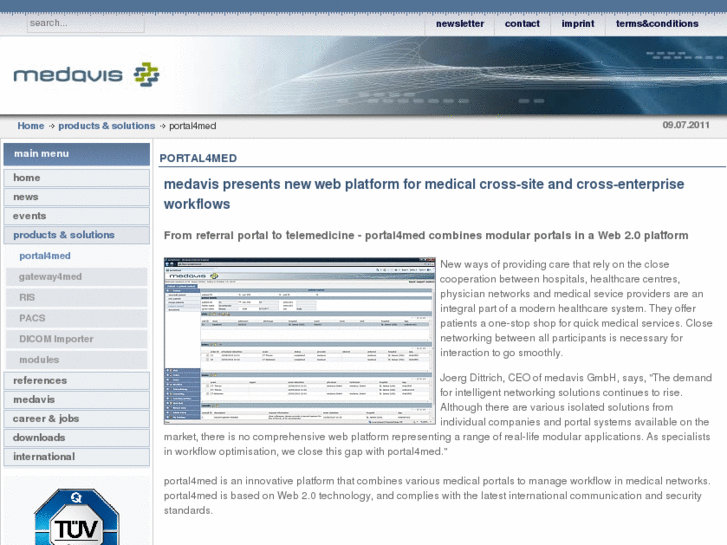Image resolution: width=727 pixels, height=545 pixels.
Task: Open medavis menu item
Action: click(x=77, y=399)
